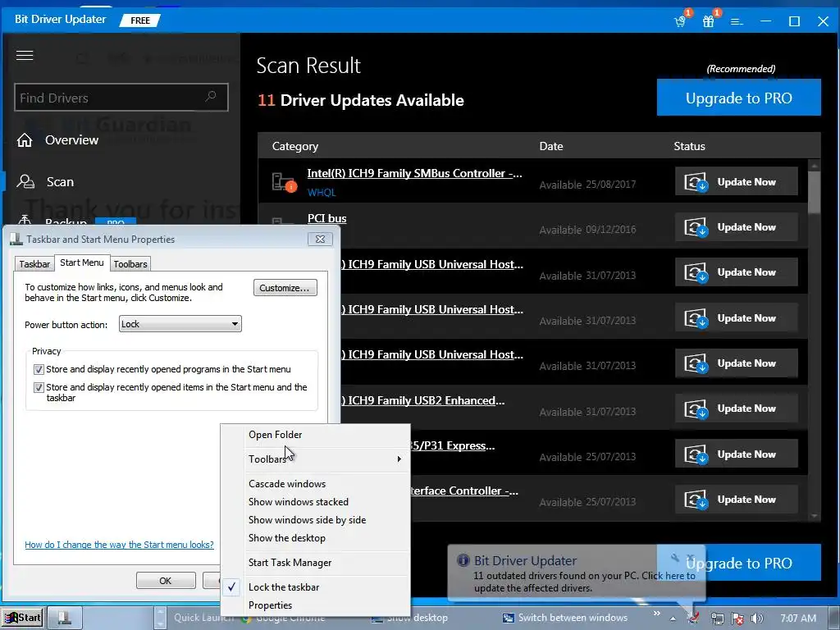The width and height of the screenshot is (840, 630).
Task: Click the top Upgrade to PRO button
Action: 739,98
